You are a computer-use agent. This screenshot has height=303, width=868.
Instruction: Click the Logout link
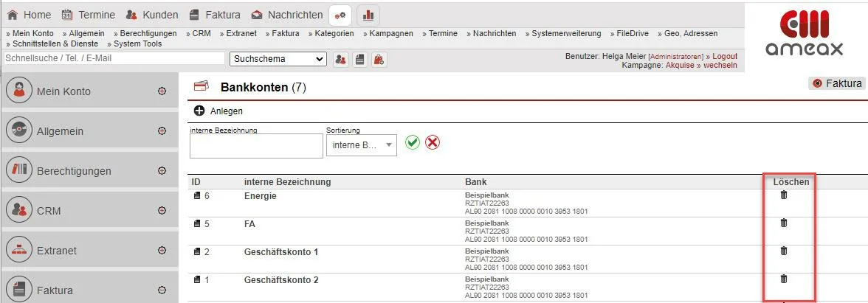(x=724, y=56)
